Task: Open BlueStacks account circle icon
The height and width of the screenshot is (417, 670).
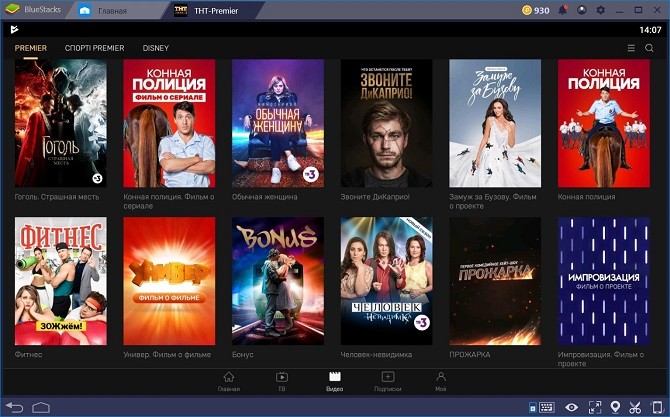Action: point(582,10)
